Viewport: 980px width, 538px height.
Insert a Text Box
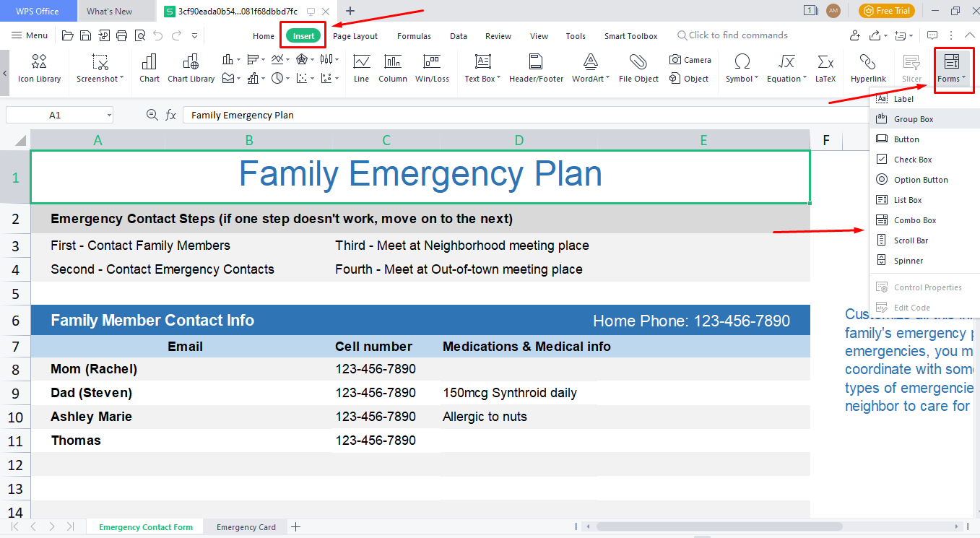(482, 69)
